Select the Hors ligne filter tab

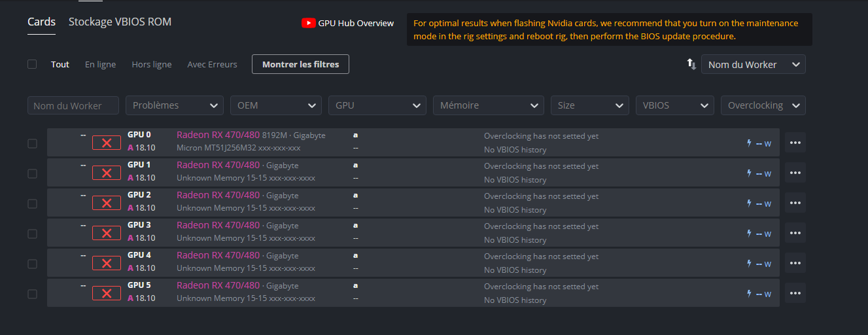click(151, 64)
